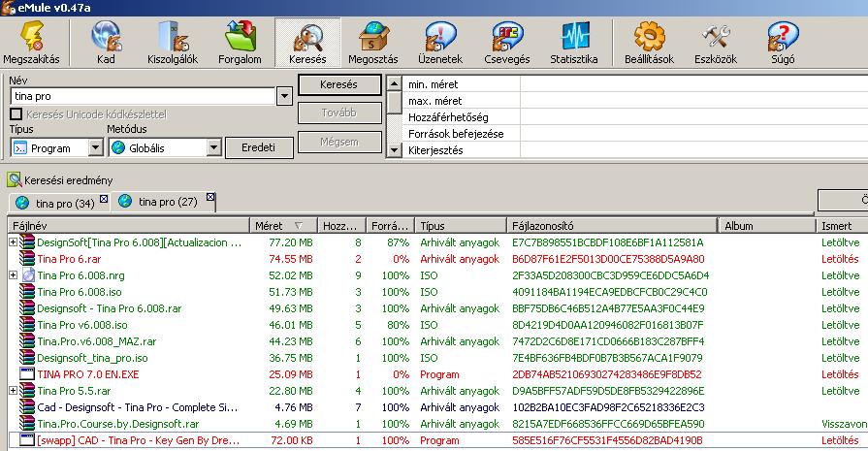
Task: Click the Hozzáférhetőség value field
Action: 693,116
